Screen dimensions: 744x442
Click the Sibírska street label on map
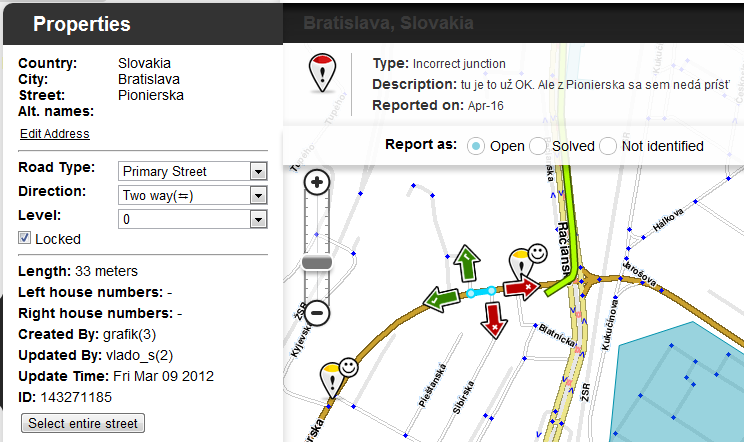[463, 397]
